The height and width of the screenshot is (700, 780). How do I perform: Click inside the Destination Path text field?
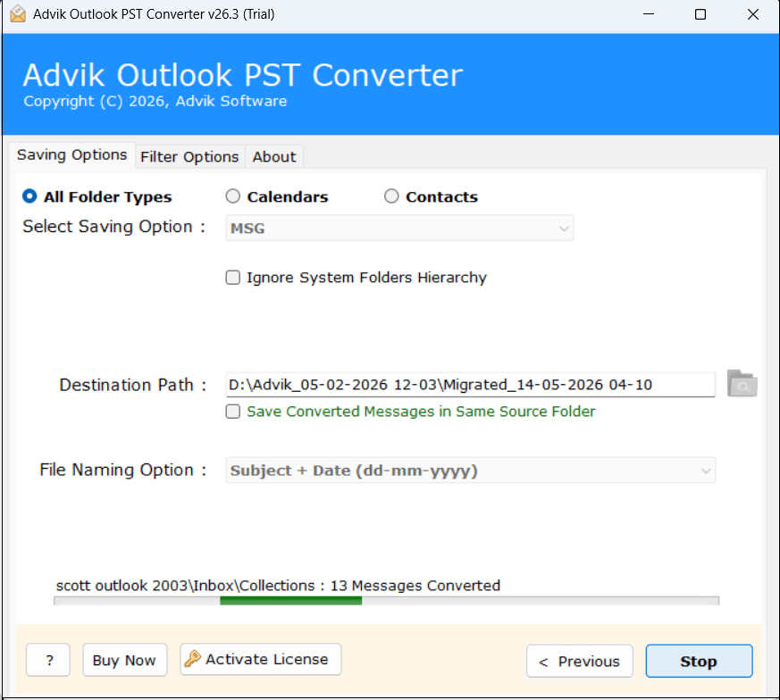[470, 385]
